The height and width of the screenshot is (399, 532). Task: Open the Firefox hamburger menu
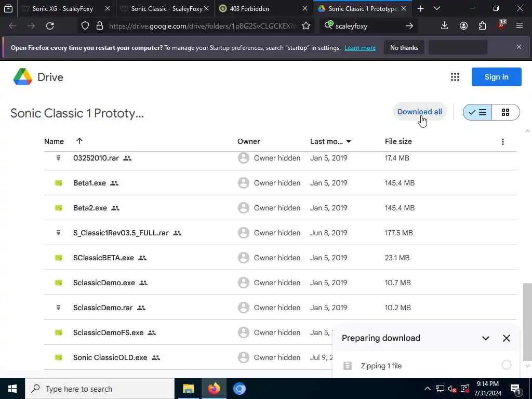[x=519, y=26]
